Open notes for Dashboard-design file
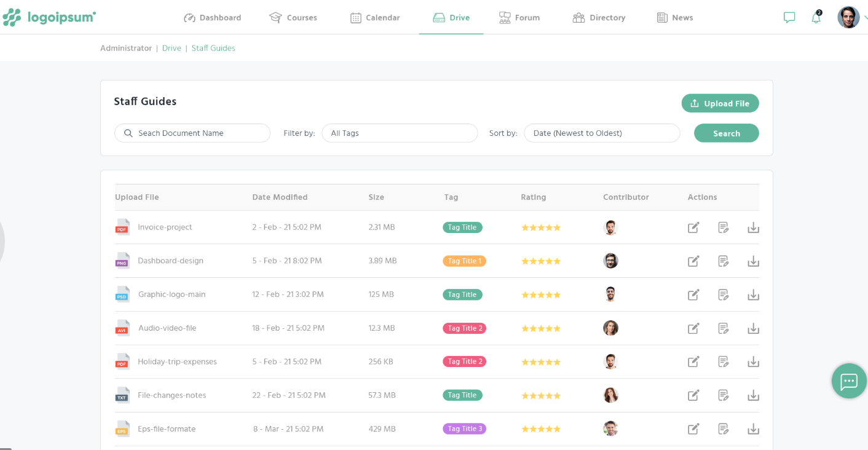868x450 pixels. click(724, 261)
